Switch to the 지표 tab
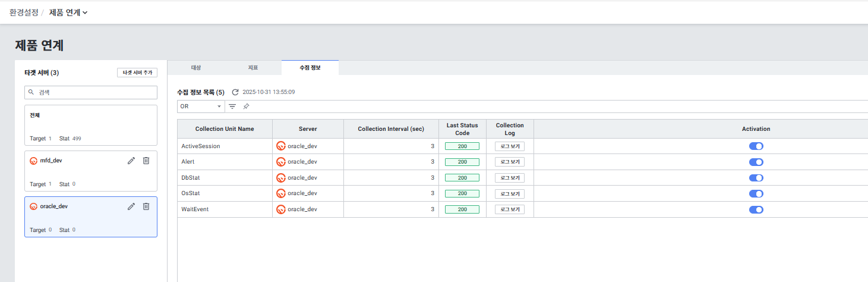The image size is (868, 282). point(253,68)
